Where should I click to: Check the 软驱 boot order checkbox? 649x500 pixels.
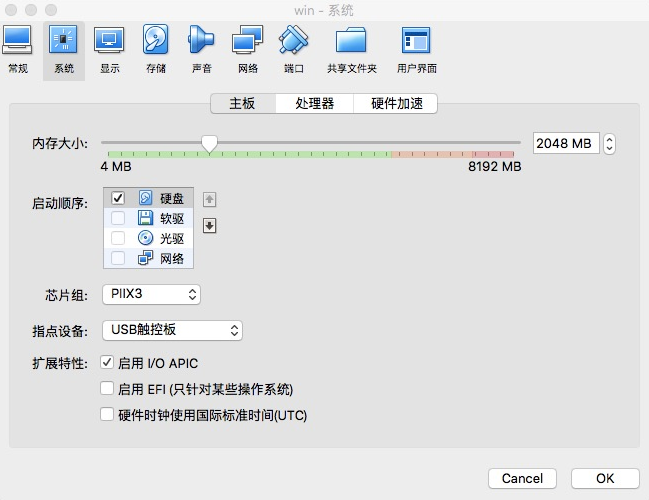pyautogui.click(x=118, y=218)
